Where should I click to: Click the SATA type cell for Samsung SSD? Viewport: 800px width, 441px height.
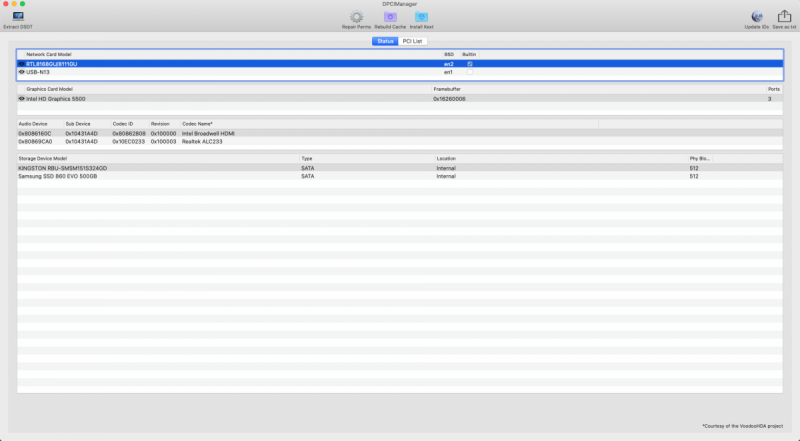tap(308, 176)
